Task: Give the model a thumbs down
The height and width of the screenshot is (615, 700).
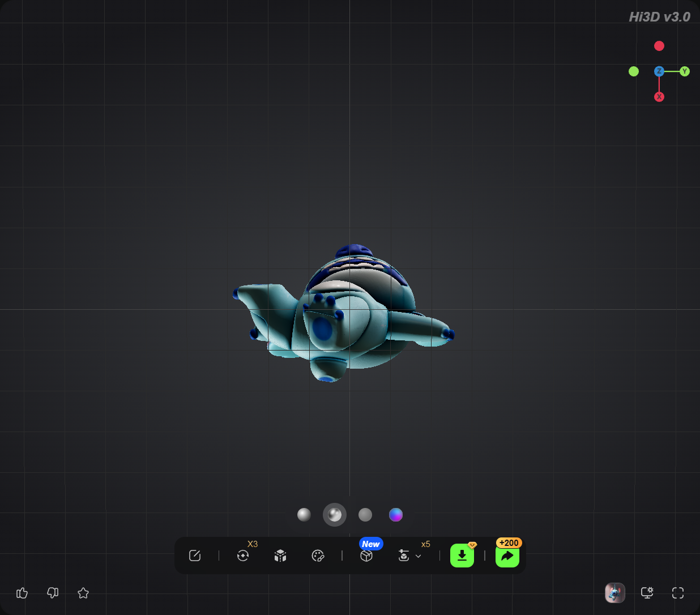Action: point(53,593)
